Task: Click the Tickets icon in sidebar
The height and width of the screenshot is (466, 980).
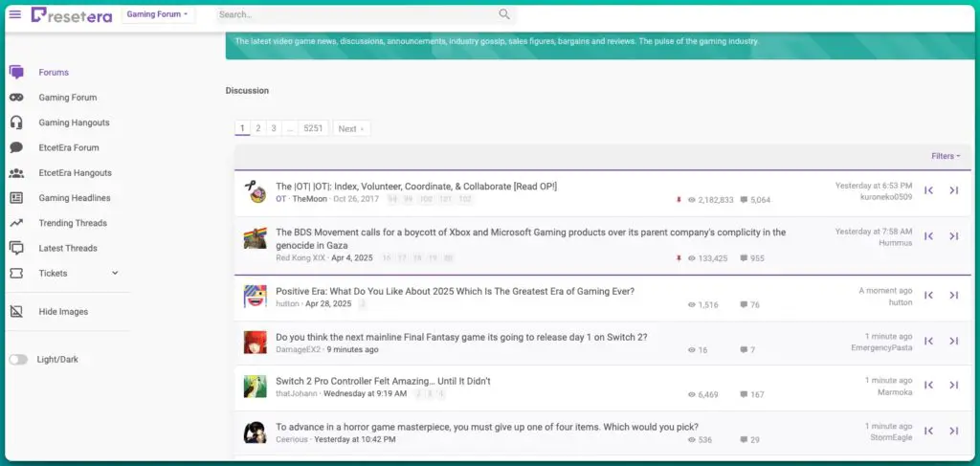Action: (x=17, y=273)
